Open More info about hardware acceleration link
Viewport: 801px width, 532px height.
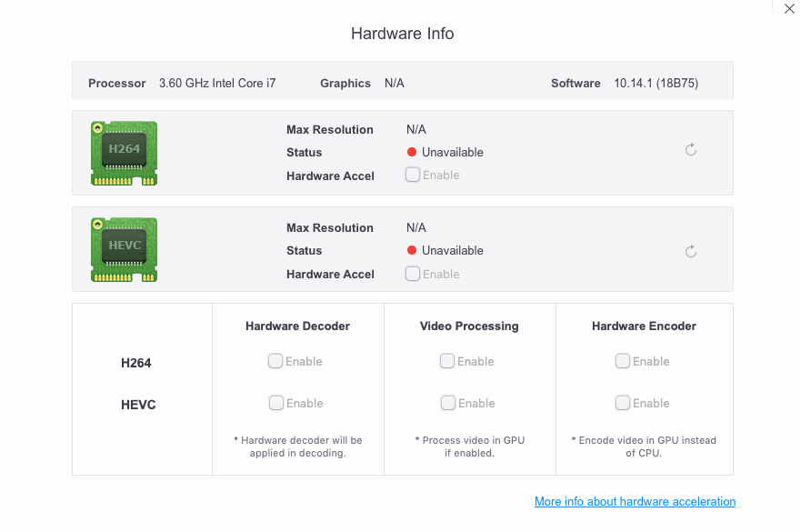tap(635, 501)
